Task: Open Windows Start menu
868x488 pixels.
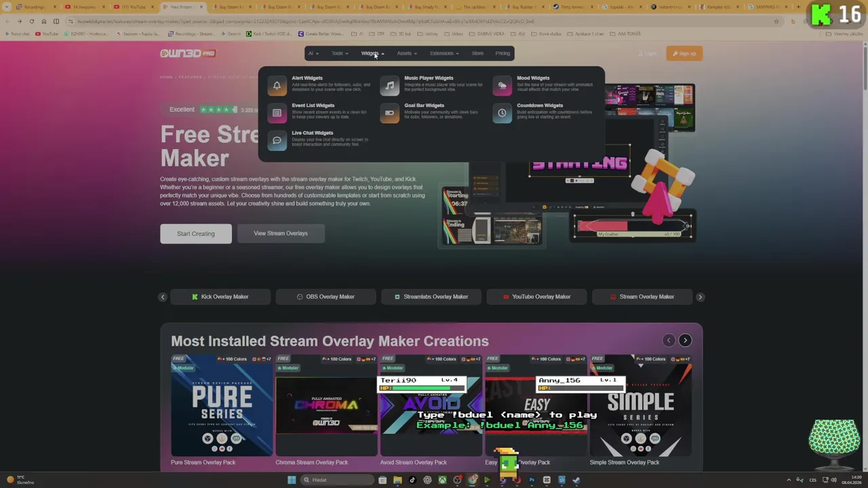Action: [x=292, y=480]
